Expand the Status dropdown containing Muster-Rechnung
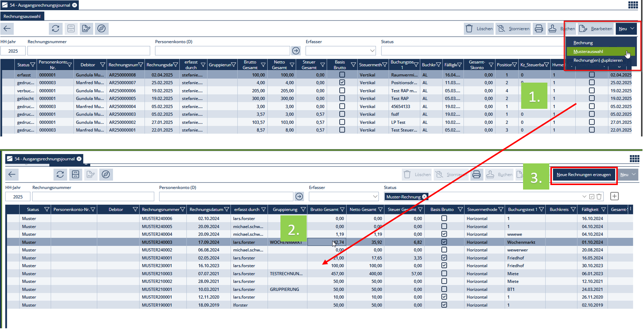The width and height of the screenshot is (644, 329). [x=584, y=197]
